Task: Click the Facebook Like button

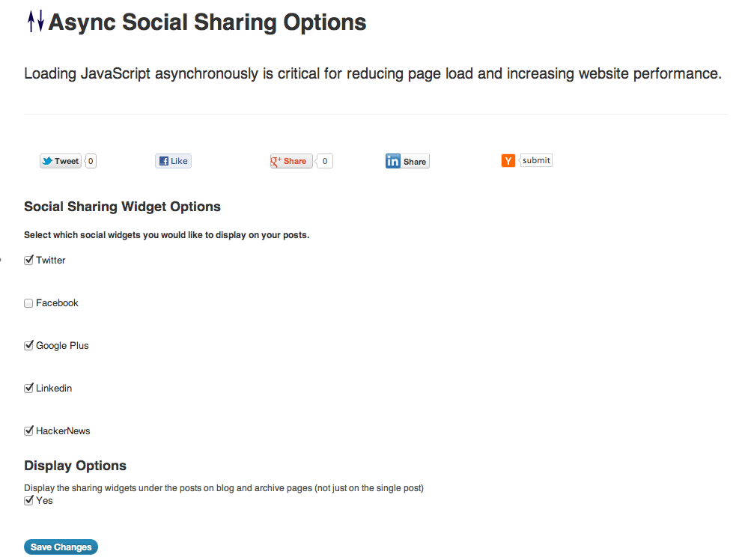Action: [173, 161]
